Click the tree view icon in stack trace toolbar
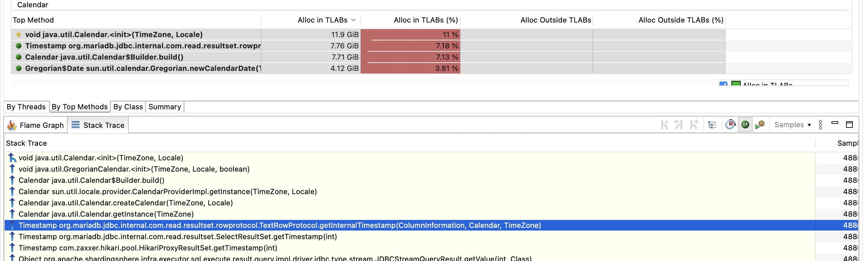The image size is (868, 261). point(712,125)
